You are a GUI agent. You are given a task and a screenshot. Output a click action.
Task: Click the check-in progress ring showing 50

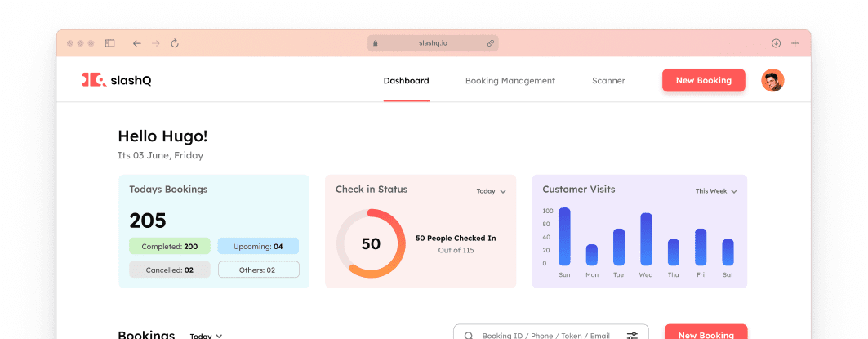coord(371,243)
